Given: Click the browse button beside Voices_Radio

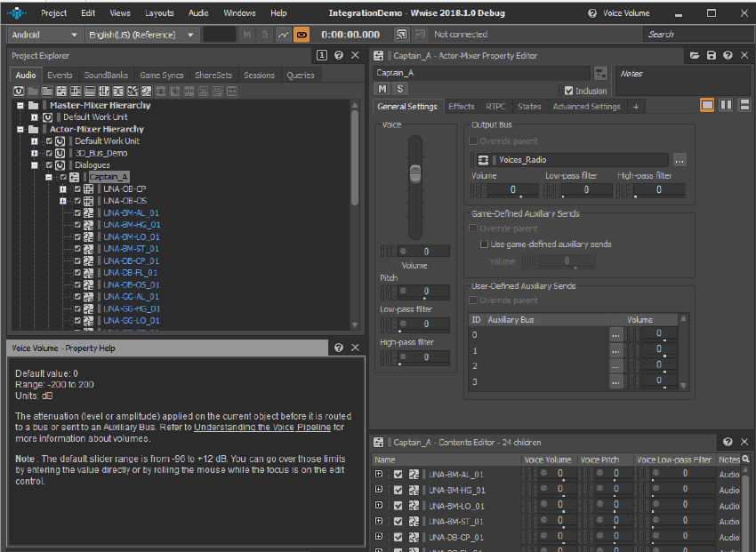Looking at the screenshot, I should click(x=680, y=160).
